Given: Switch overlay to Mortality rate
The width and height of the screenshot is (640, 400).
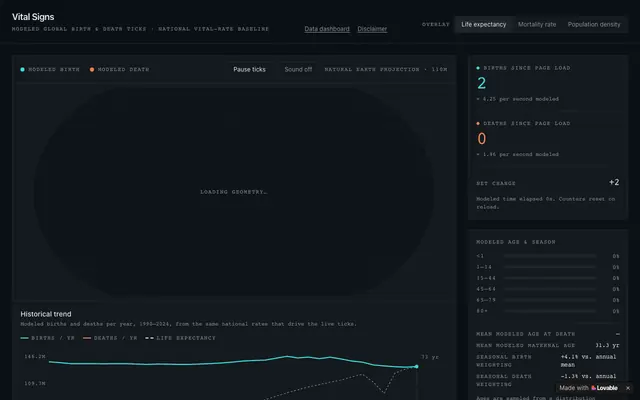Looking at the screenshot, I should pyautogui.click(x=537, y=24).
